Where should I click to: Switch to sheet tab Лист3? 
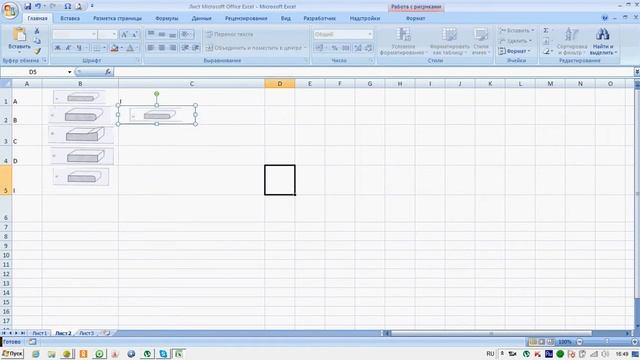[86, 333]
